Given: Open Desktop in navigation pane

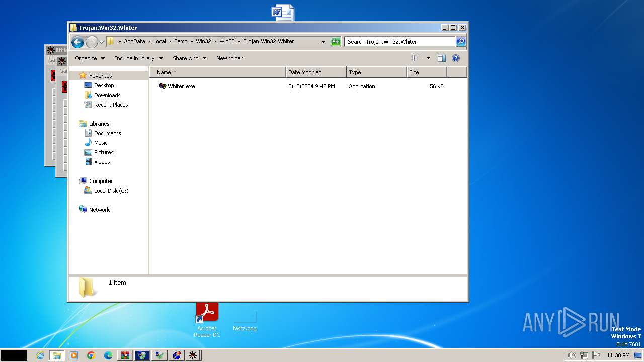Looking at the screenshot, I should coord(104,85).
